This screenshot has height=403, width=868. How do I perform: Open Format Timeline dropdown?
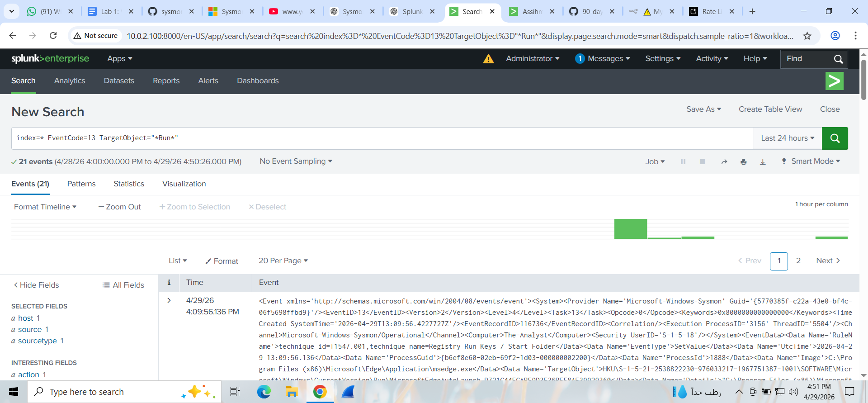(45, 207)
